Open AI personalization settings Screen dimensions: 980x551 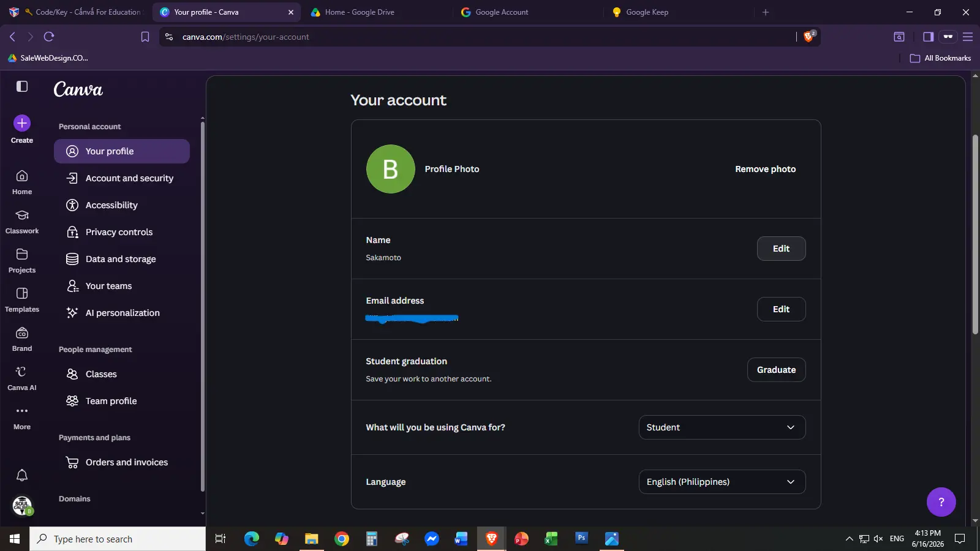click(x=122, y=313)
